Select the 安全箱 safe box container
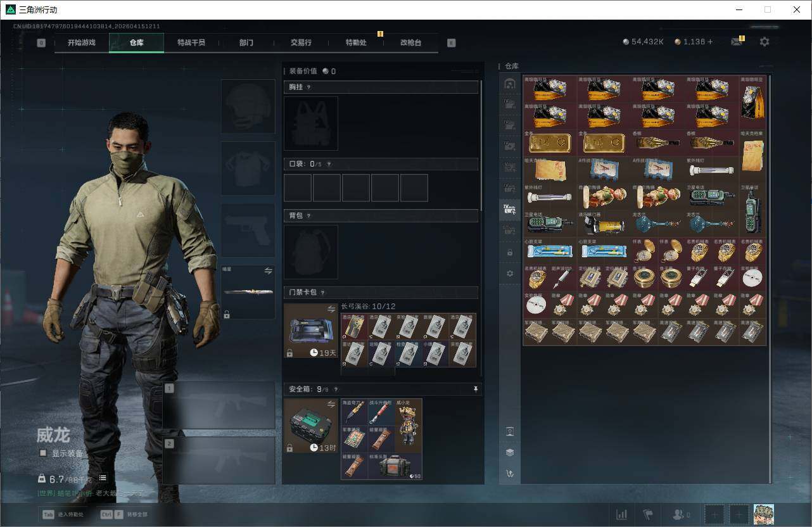 (311, 426)
